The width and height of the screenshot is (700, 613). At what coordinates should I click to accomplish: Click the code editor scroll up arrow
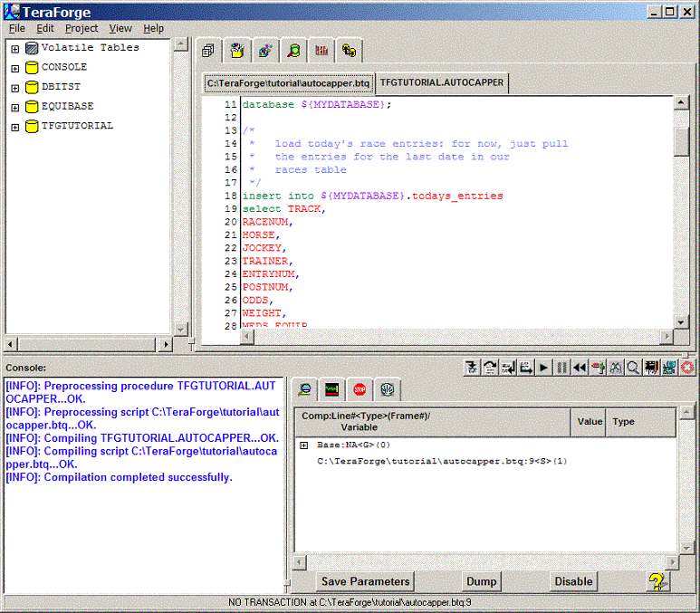click(x=681, y=103)
